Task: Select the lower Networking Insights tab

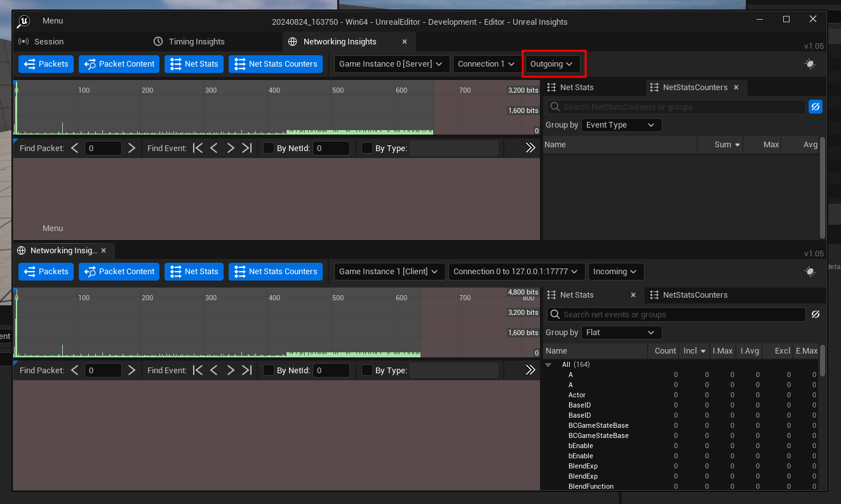Action: (64, 250)
